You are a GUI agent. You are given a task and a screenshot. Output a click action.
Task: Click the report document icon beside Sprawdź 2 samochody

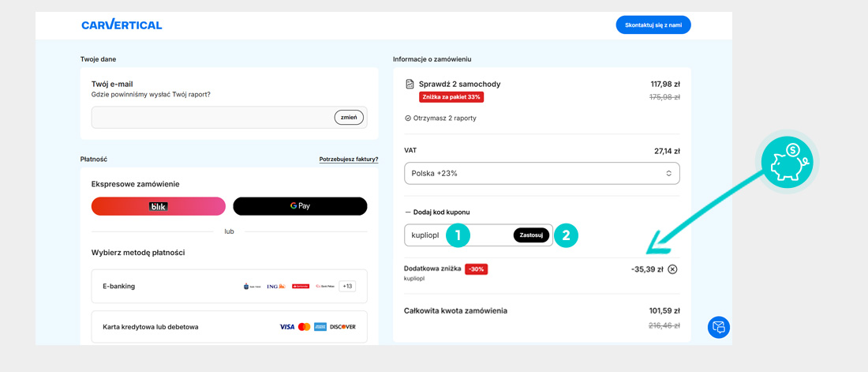click(410, 85)
